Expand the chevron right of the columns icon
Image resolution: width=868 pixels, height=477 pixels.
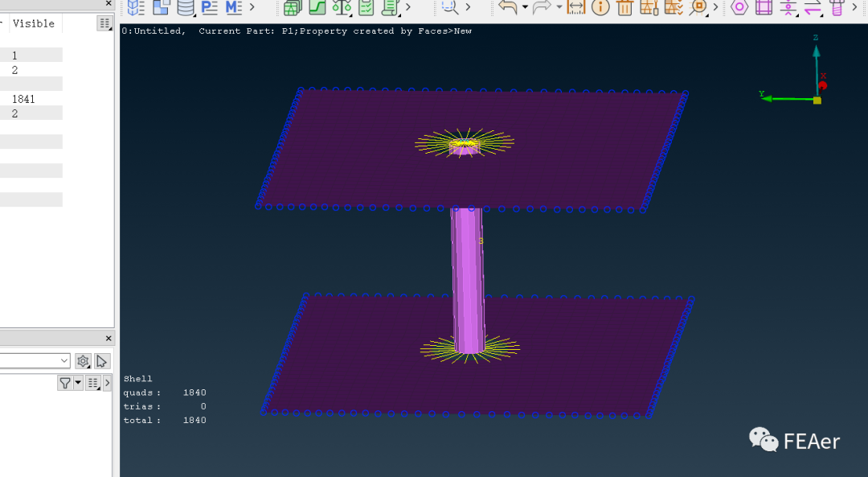click(108, 383)
